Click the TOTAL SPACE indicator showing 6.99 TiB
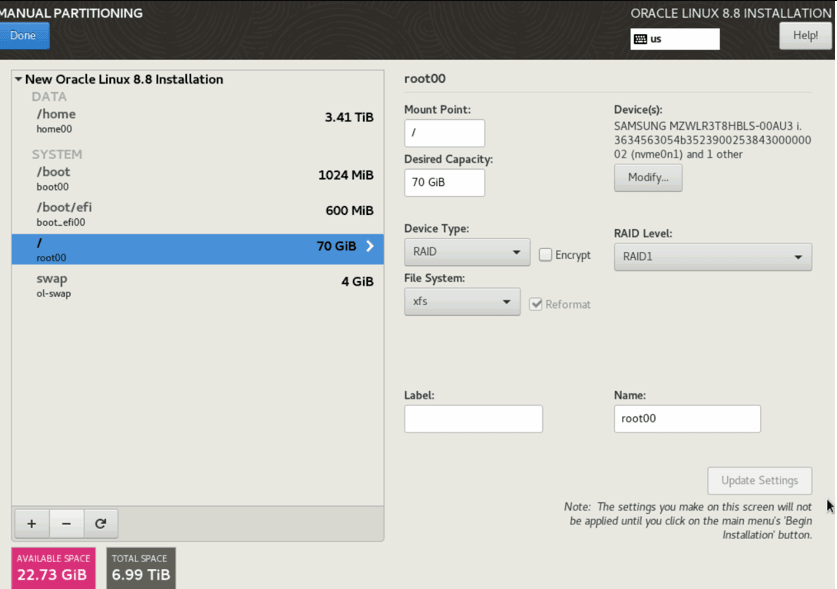 [x=140, y=566]
